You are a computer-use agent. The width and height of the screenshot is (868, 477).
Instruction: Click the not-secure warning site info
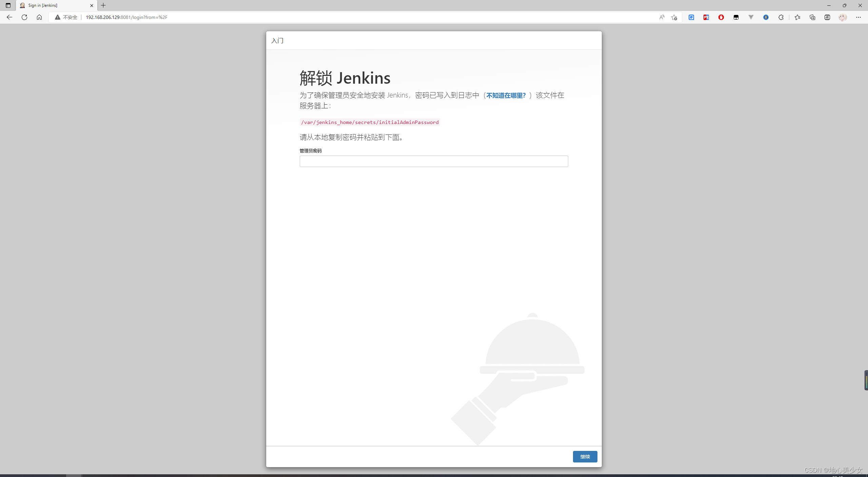(x=66, y=17)
